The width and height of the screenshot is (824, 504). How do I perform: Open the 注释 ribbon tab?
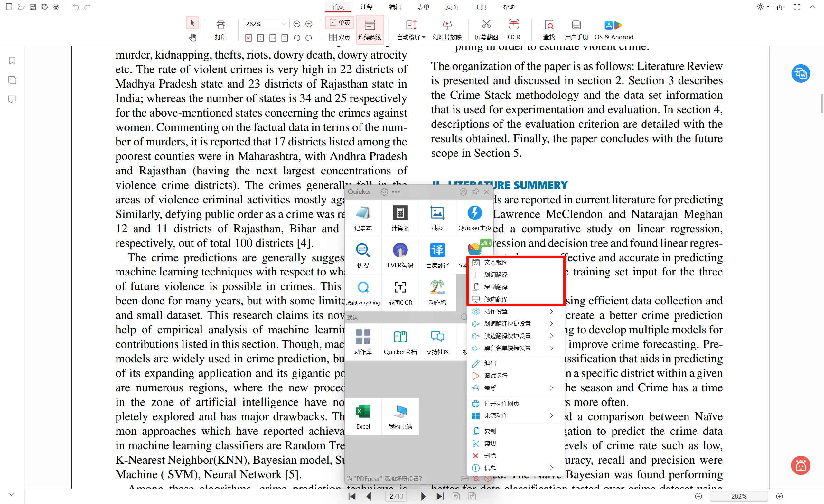click(366, 7)
